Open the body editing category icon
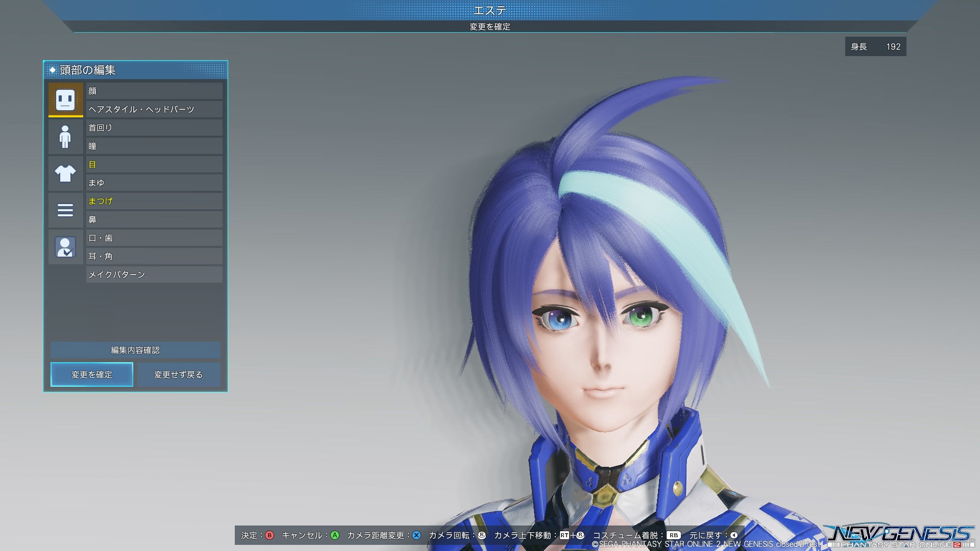Image resolution: width=980 pixels, height=551 pixels. coord(65,137)
